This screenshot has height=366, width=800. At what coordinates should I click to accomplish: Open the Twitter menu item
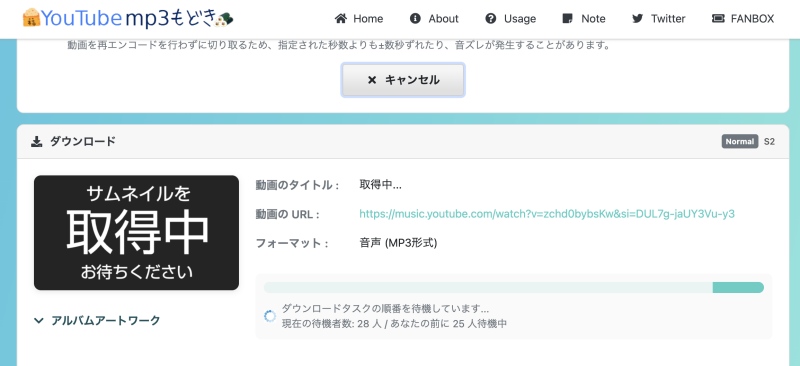659,19
